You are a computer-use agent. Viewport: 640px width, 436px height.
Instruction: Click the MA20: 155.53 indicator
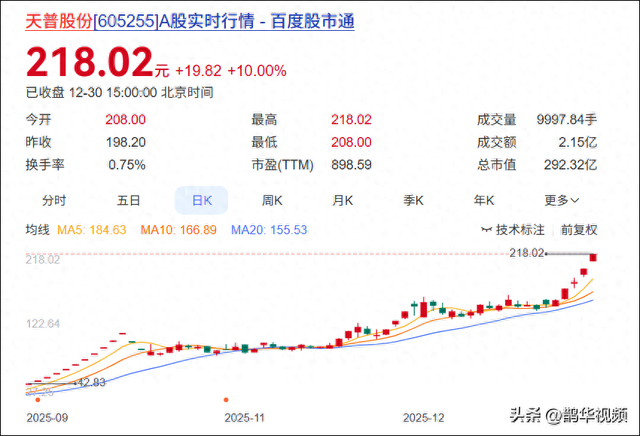(269, 230)
